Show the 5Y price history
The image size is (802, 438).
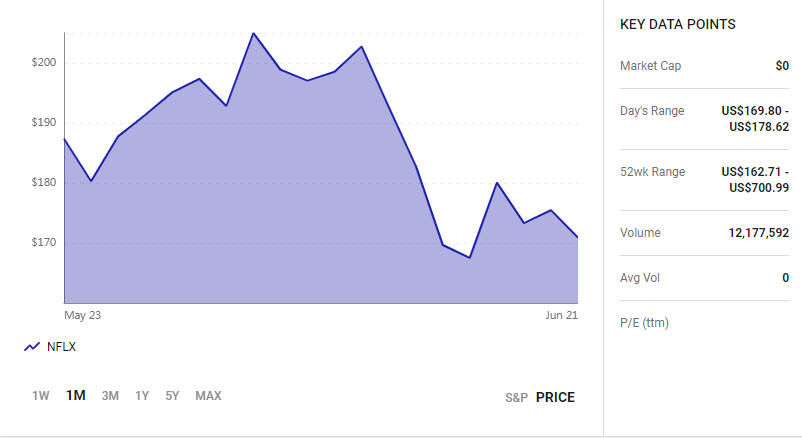click(172, 396)
